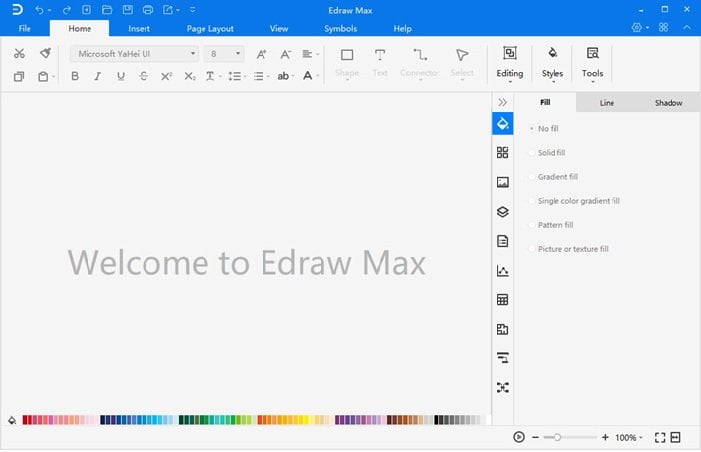Click the Undo arrow
Screen dimensions: 701x452
coord(39,10)
